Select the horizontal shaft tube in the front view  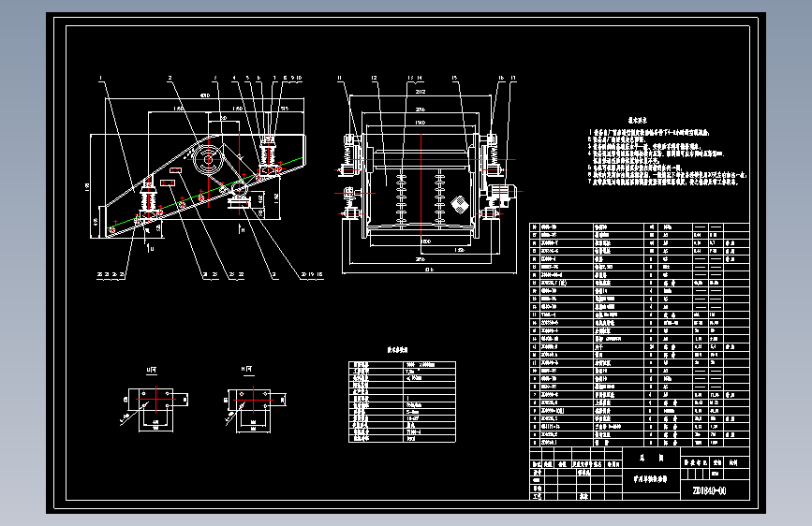pos(421,157)
